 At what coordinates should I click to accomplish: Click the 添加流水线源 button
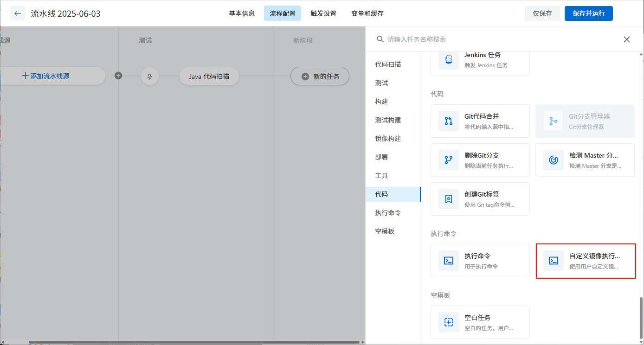(45, 76)
